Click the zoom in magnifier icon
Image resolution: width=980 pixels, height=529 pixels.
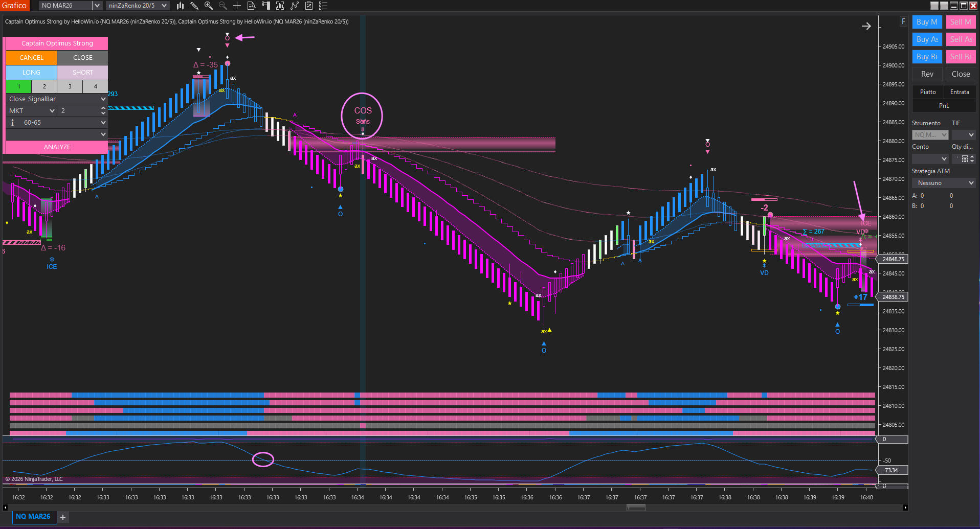(x=209, y=6)
